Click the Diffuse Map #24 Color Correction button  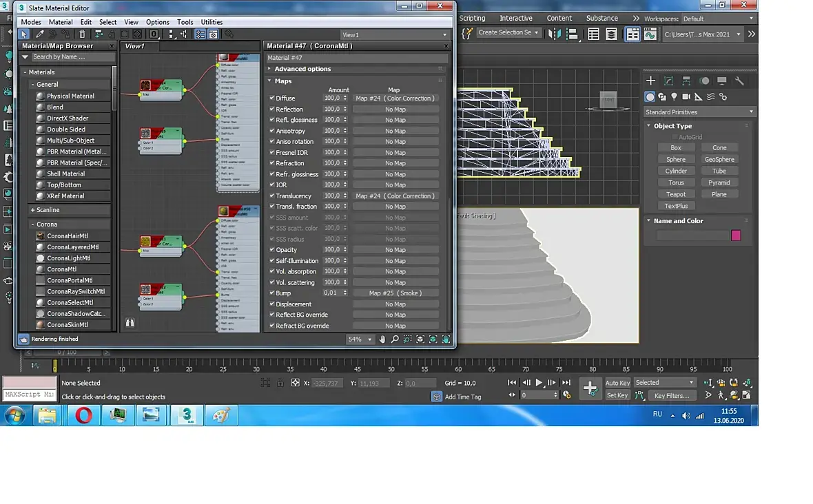pos(395,98)
